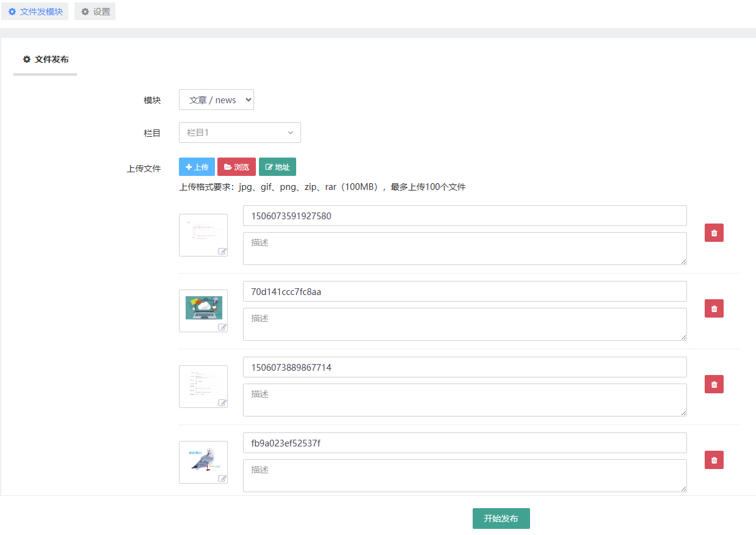Click the 描述 textarea under 1506073591927580

(x=465, y=249)
